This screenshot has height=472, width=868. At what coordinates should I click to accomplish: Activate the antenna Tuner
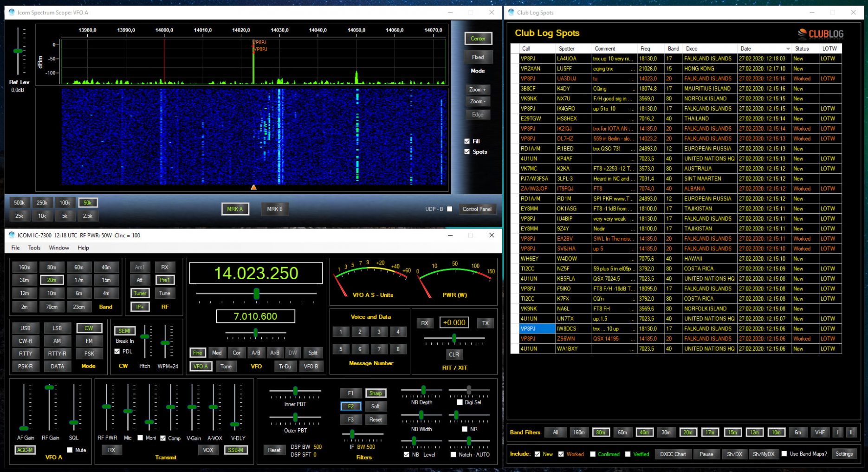(x=140, y=293)
